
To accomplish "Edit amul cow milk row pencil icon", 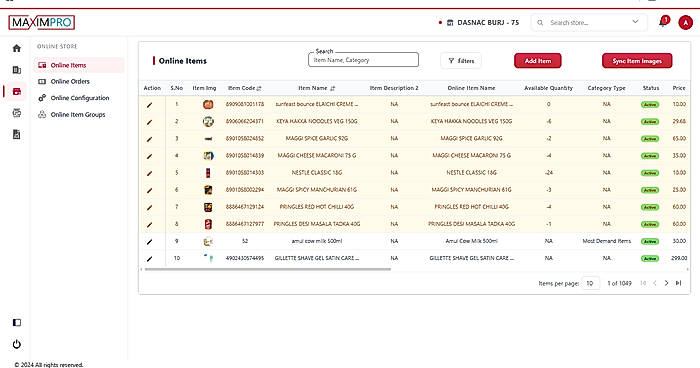I will (150, 242).
